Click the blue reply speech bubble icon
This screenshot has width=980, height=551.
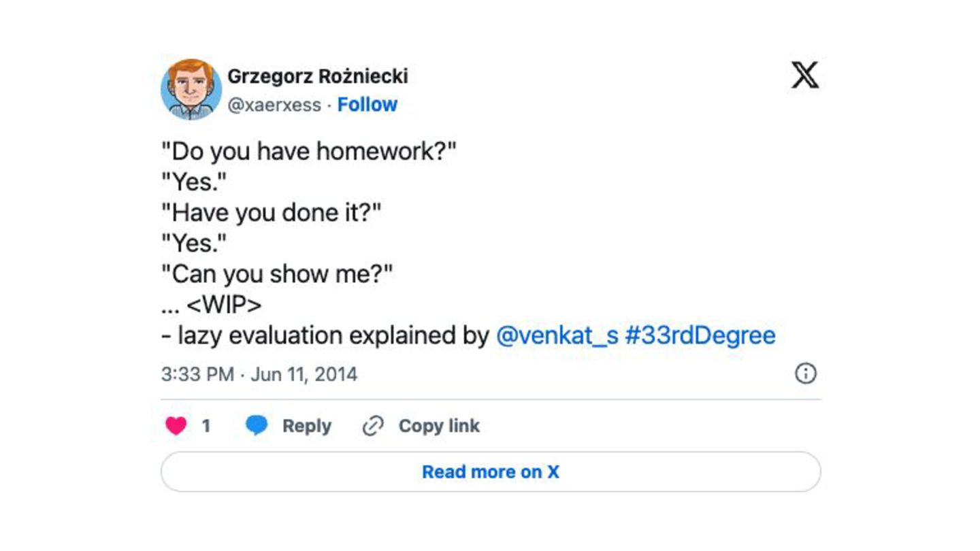pos(257,426)
